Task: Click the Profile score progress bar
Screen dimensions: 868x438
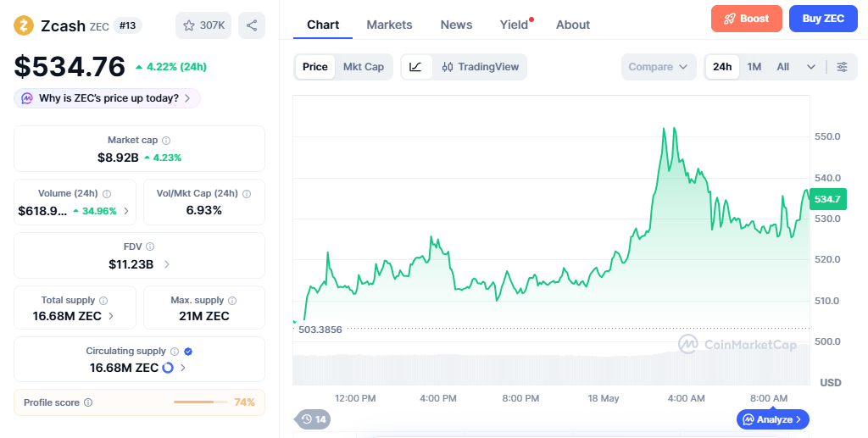Action: (x=200, y=402)
